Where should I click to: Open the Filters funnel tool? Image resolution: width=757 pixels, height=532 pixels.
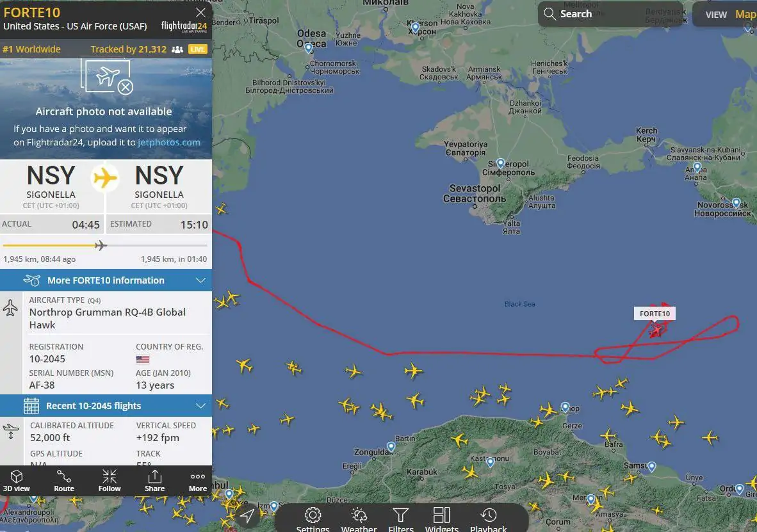point(401,519)
